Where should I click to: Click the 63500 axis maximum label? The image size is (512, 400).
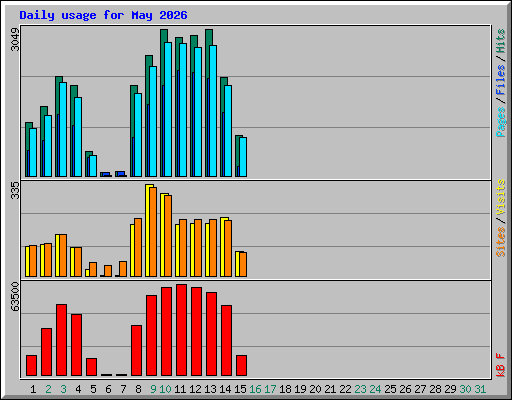15,297
